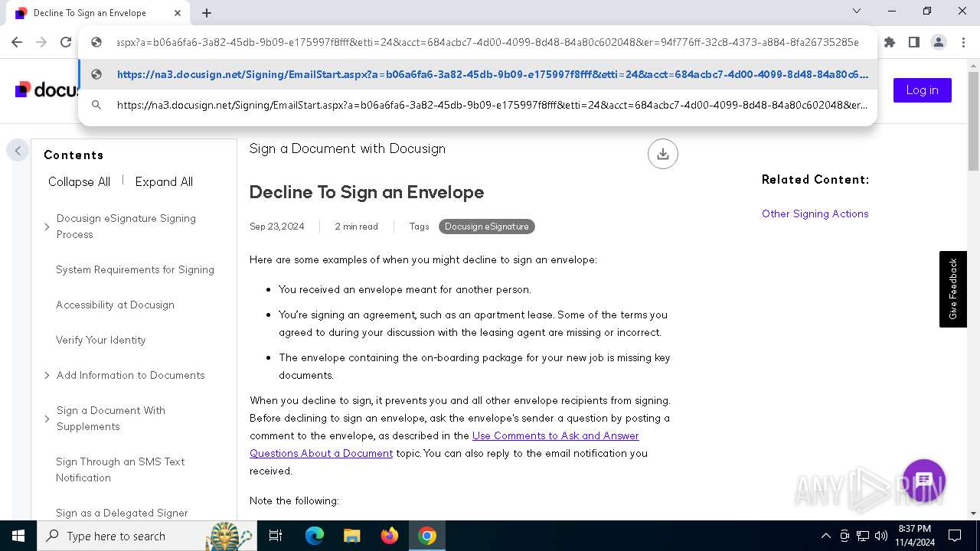The image size is (980, 551).
Task: Open Docusign eSignature Signing Process topic
Action: [126, 227]
